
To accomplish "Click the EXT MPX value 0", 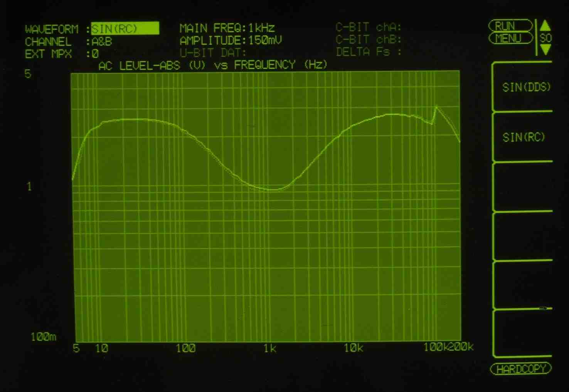I will [x=95, y=54].
